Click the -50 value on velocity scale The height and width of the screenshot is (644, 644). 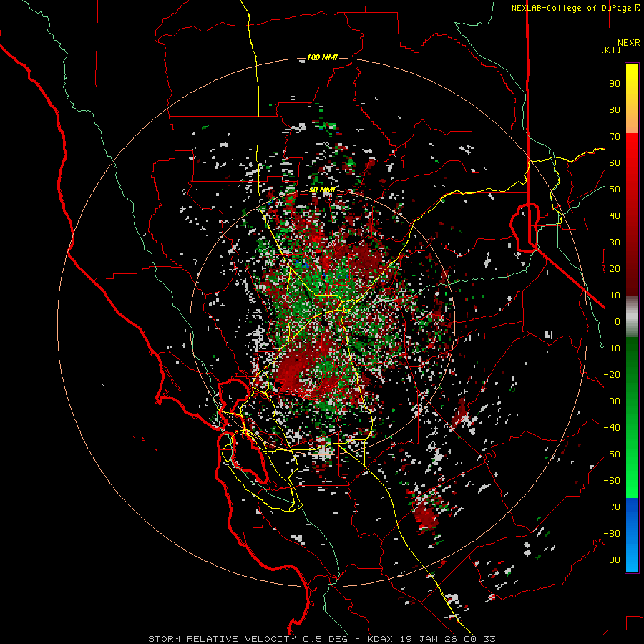click(612, 454)
